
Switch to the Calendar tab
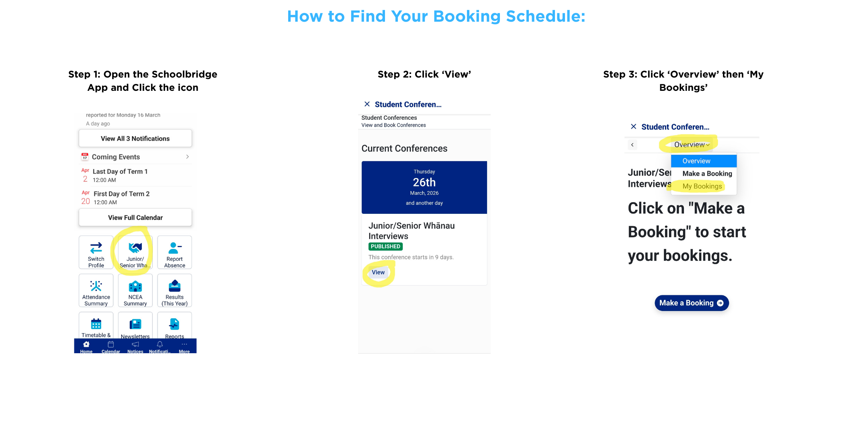coord(111,347)
